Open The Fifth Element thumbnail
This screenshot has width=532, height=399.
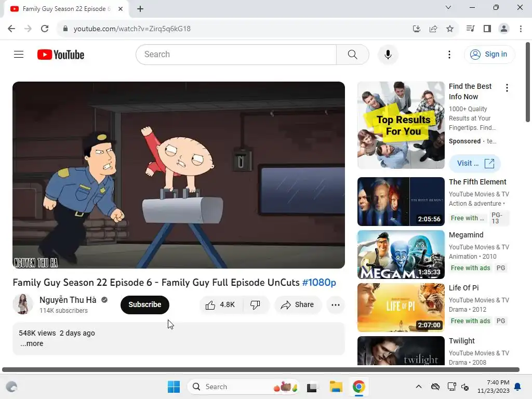tap(401, 201)
